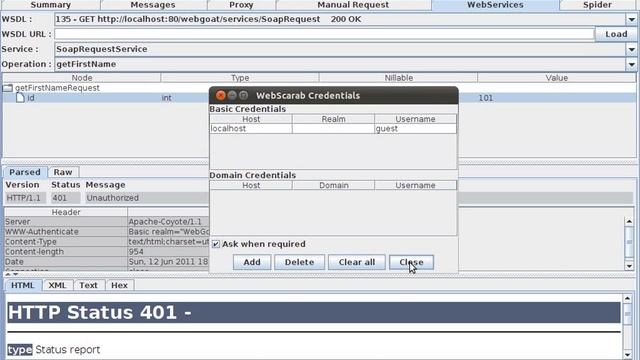Click the Clear all button

click(x=357, y=262)
